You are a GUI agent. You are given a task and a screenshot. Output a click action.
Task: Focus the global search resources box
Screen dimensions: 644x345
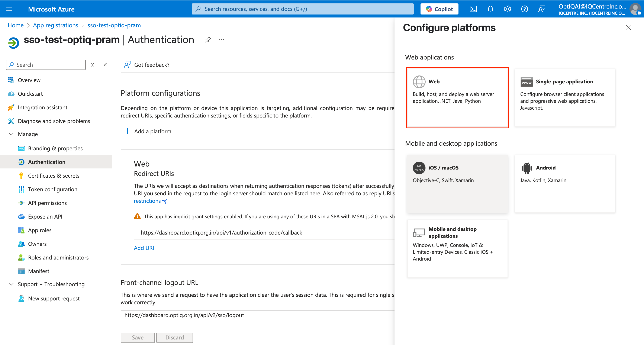[x=303, y=9]
